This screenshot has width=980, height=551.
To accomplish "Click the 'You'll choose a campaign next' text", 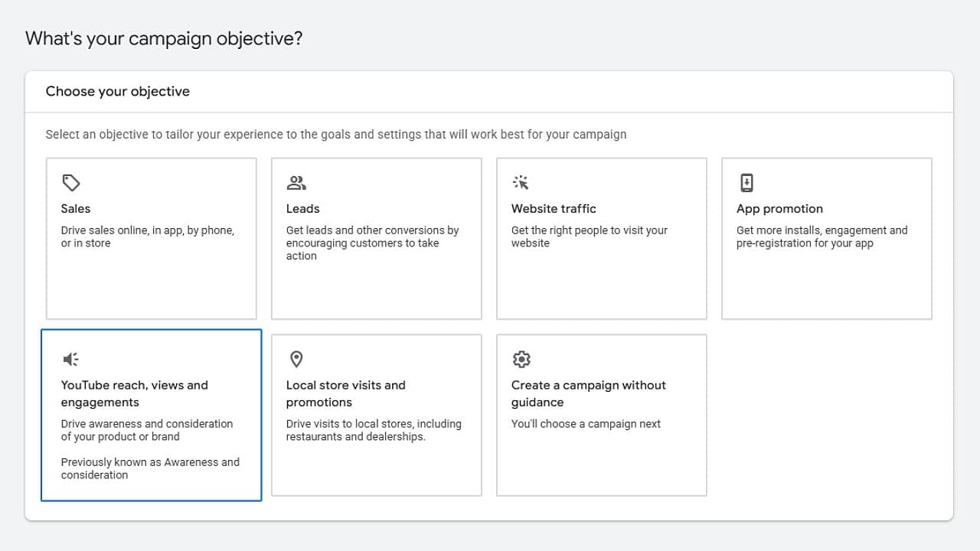I will pos(586,424).
